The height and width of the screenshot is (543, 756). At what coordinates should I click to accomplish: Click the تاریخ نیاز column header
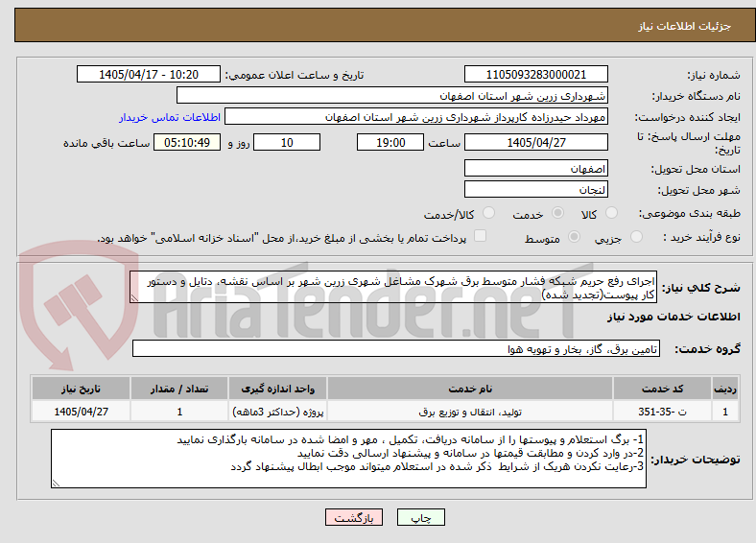tap(81, 389)
